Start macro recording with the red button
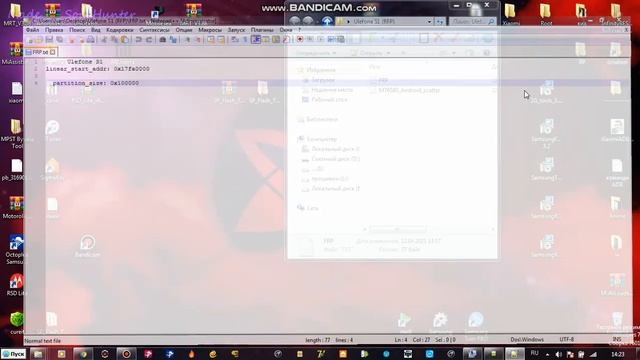 coord(300,40)
